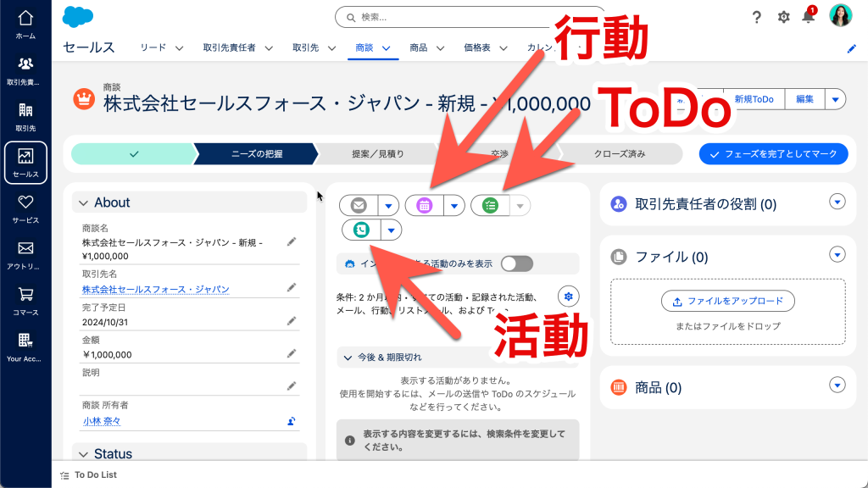
Task: Open the 取引先責任者の役割 (0) heading
Action: tap(706, 204)
